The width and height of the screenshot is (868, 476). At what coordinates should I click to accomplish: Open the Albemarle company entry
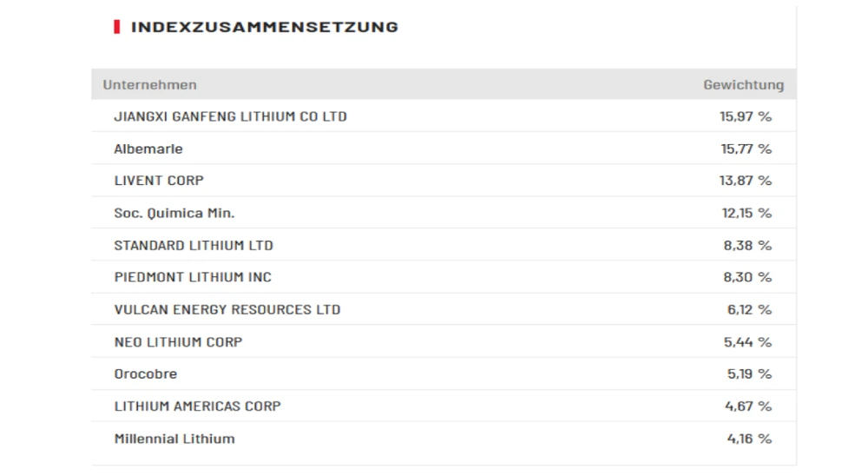click(x=148, y=149)
